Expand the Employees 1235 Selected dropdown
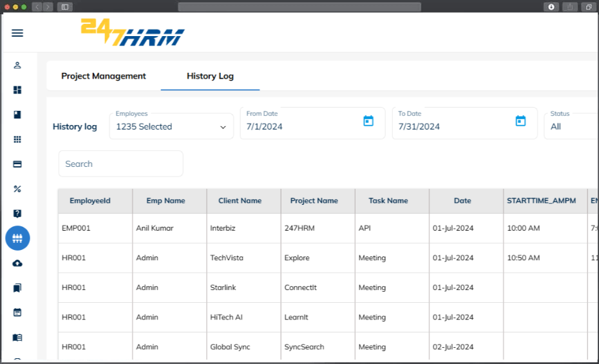The height and width of the screenshot is (364, 599). point(171,126)
